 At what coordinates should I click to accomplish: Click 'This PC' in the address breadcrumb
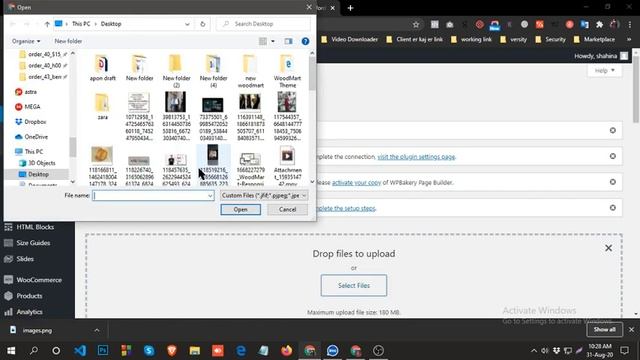[x=81, y=24]
